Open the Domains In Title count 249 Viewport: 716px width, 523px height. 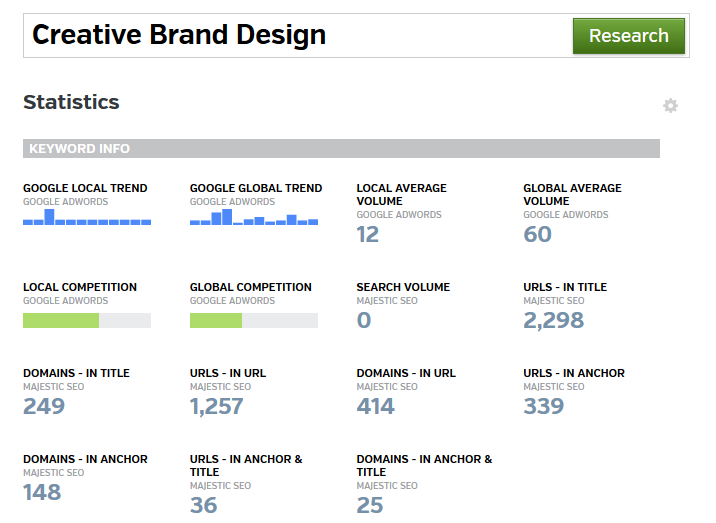coord(44,406)
